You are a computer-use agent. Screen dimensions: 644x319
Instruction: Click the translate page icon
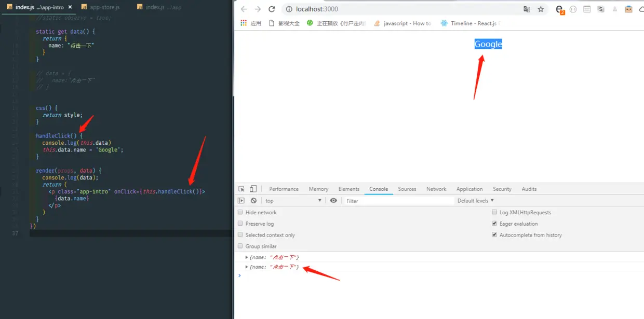click(527, 9)
